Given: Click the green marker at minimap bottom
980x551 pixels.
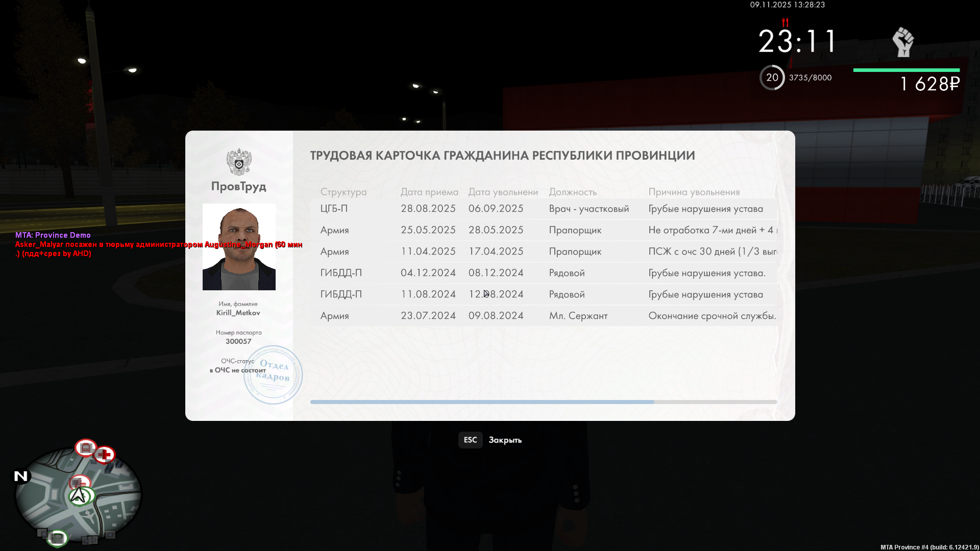Looking at the screenshot, I should [x=57, y=537].
